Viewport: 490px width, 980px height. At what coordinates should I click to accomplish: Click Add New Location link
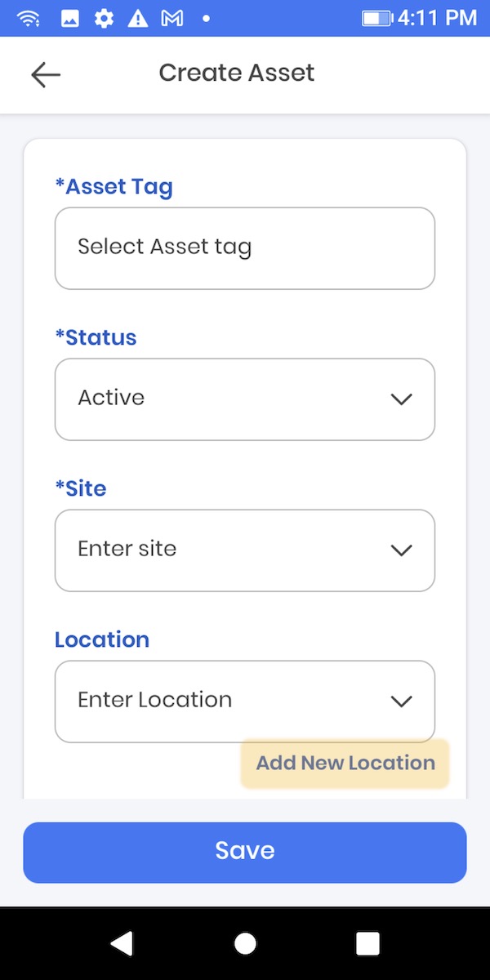coord(345,764)
